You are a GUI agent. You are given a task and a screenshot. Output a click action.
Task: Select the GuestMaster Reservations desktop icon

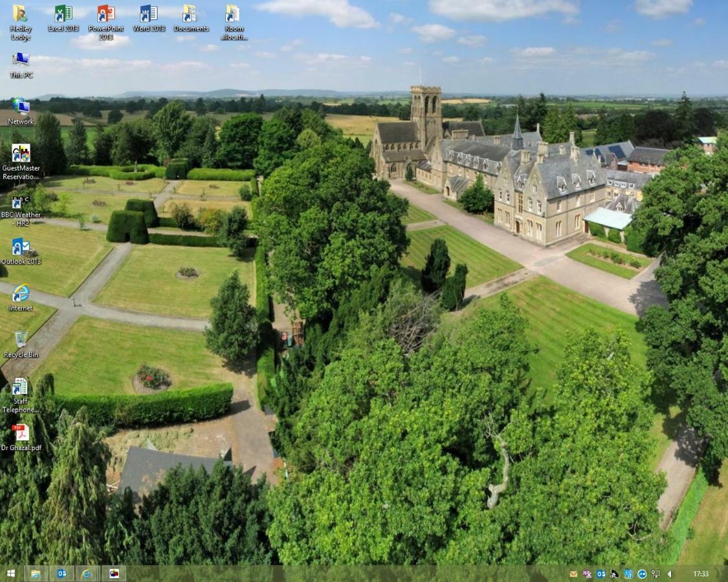(21, 162)
